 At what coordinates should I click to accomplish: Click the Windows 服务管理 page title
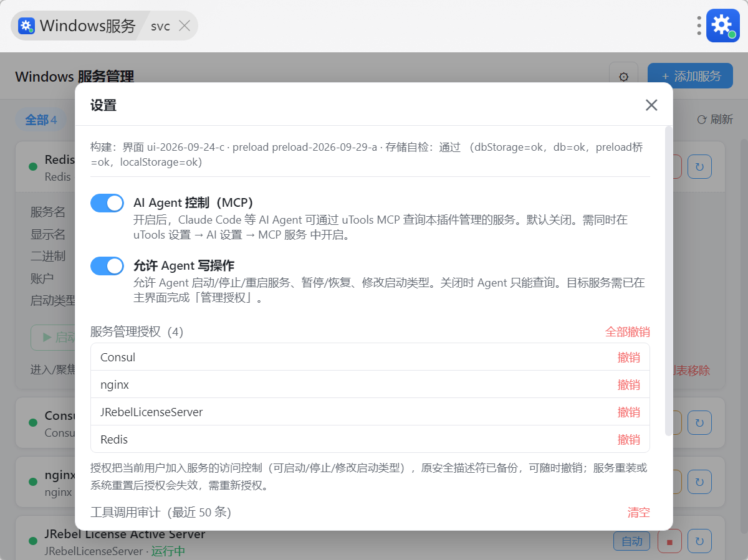75,77
